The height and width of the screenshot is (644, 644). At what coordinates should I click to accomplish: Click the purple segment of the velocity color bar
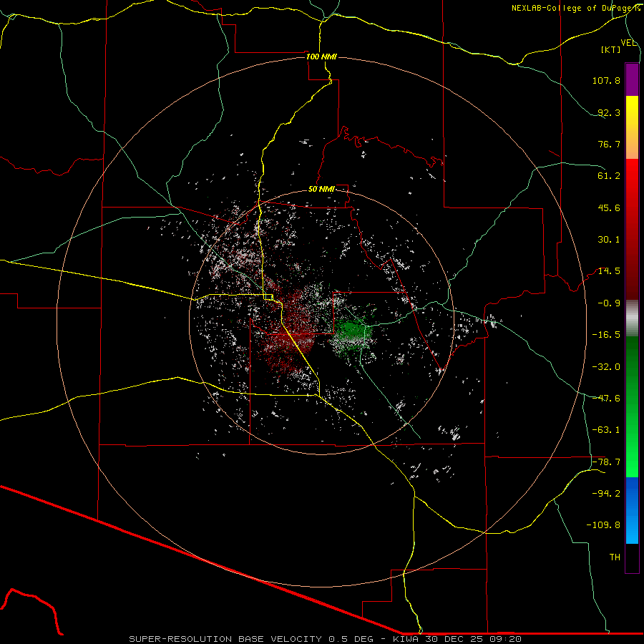coord(632,79)
